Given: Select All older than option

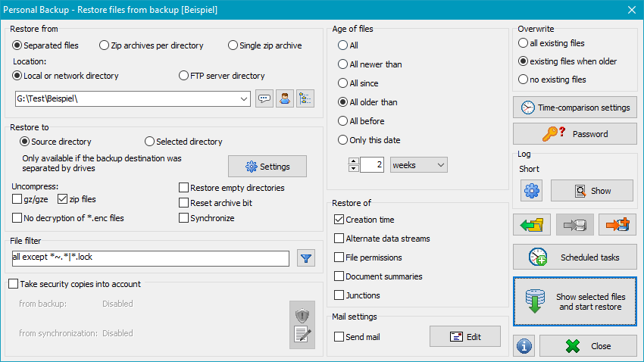Looking at the screenshot, I should pyautogui.click(x=367, y=102).
